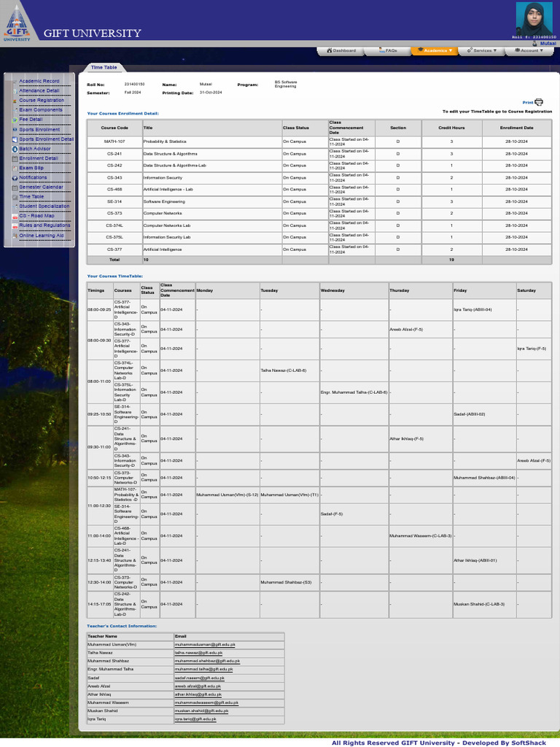Open the FAQs menu
The image size is (560, 747).
(x=388, y=50)
